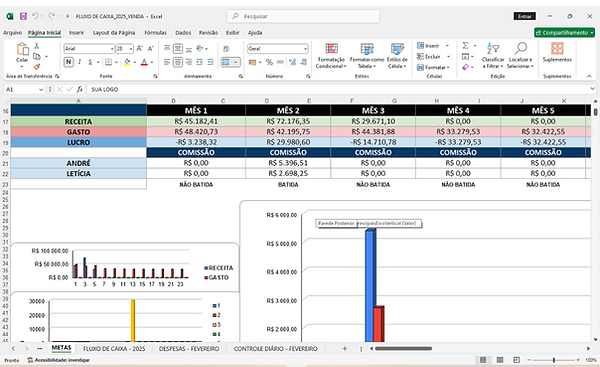Image resolution: width=600 pixels, height=367 pixels.
Task: Adjust the zoom slider in status bar
Action: (553, 360)
